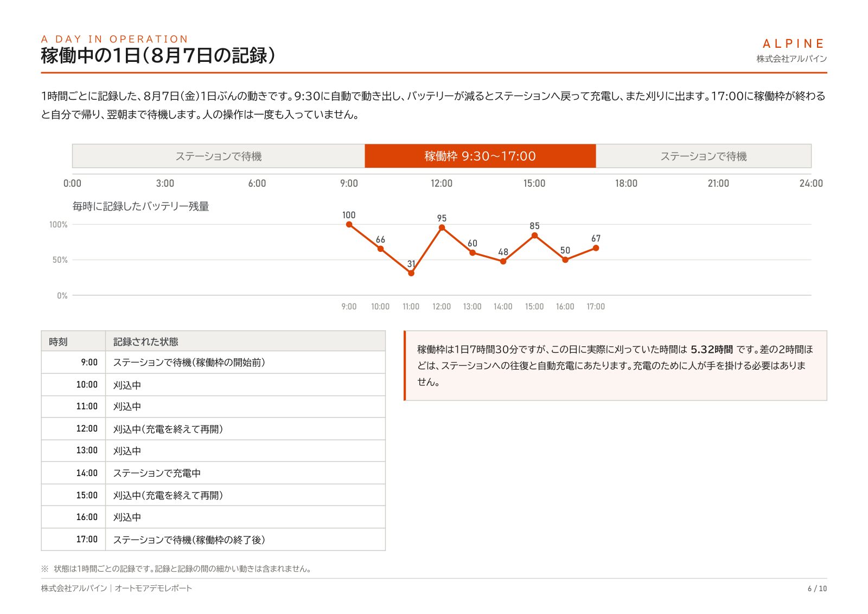Select the 12:00 刈込中(充電を終えて再開) row

pos(213,429)
